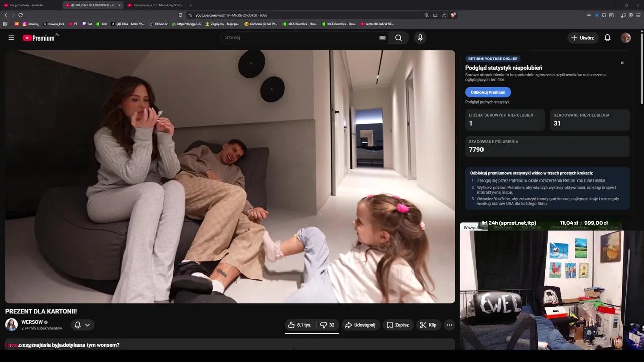Select 'PREZENT DLA KARTONII' browser tab
Image resolution: width=644 pixels, height=362 pixels.
point(92,5)
